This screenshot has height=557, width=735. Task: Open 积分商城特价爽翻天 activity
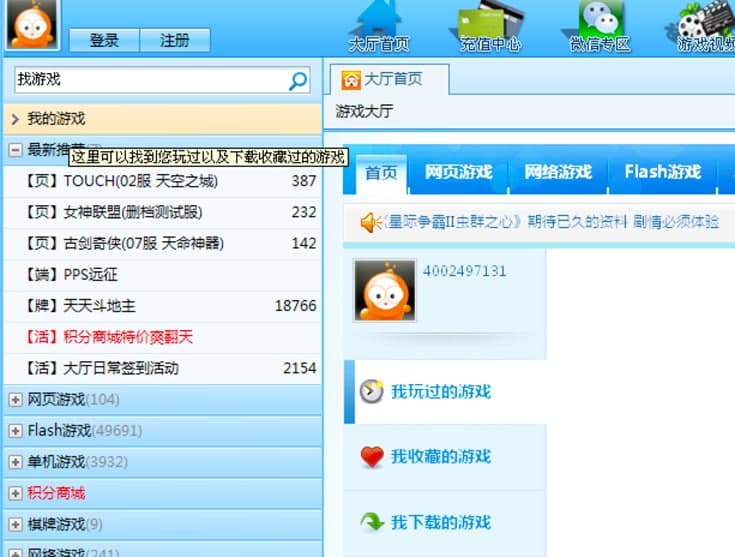(162, 337)
